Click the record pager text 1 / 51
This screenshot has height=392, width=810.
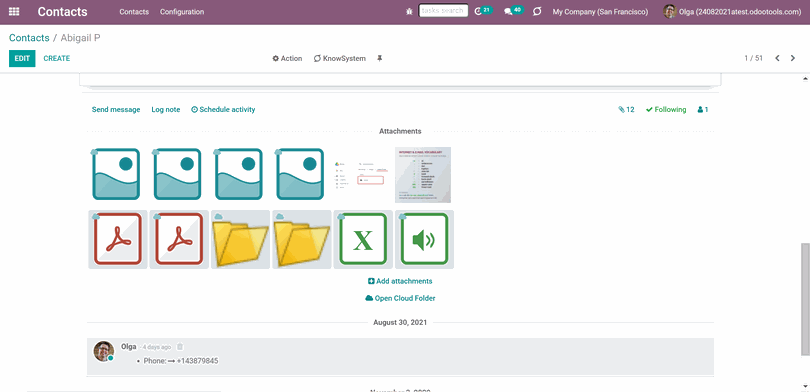click(753, 58)
